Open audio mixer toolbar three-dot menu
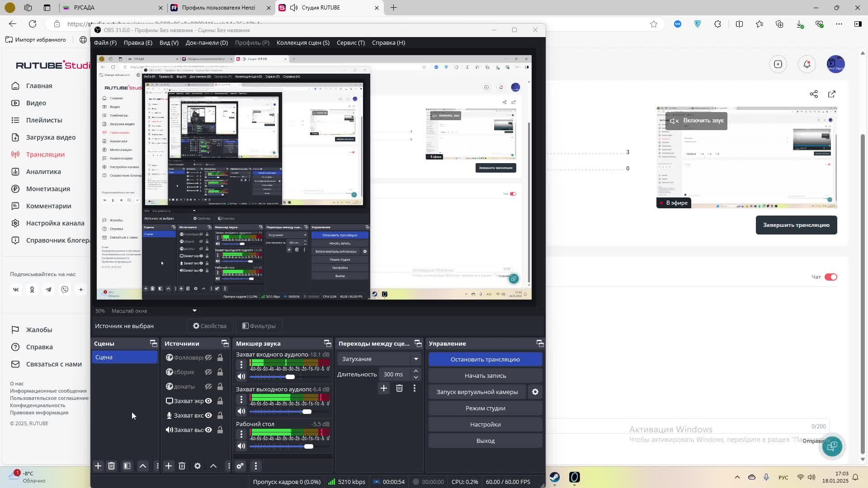 (256, 466)
